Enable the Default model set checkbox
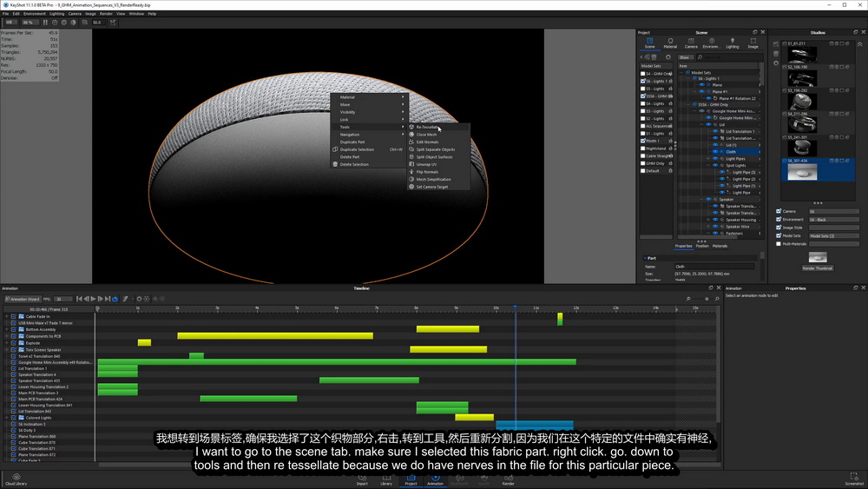This screenshot has width=868, height=489. [642, 170]
